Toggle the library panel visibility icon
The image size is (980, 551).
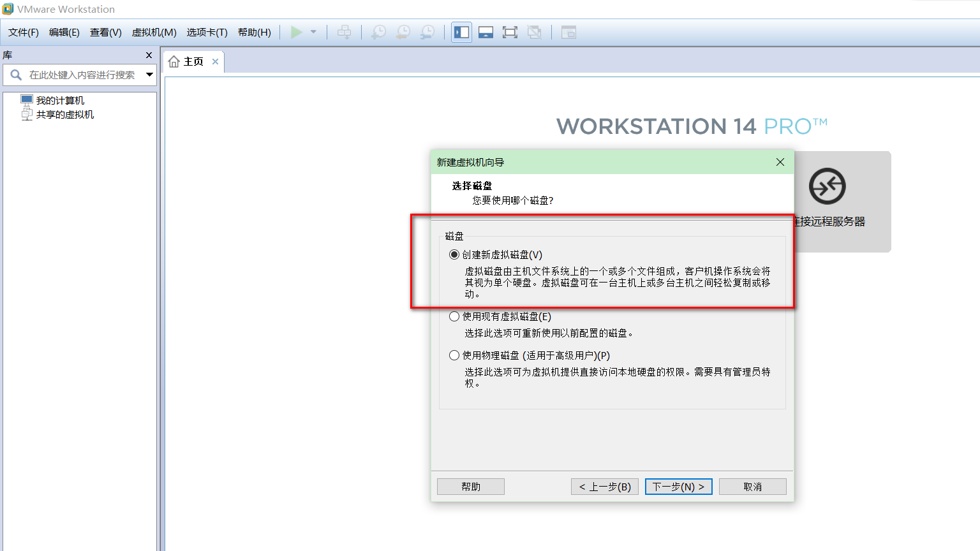[x=461, y=32]
